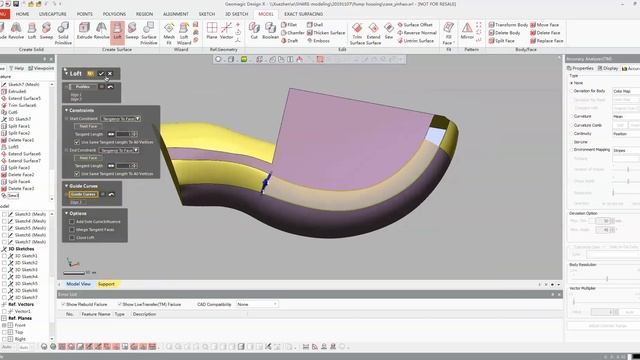Create a reference Plane
This screenshot has height=360, width=640.
(212, 31)
